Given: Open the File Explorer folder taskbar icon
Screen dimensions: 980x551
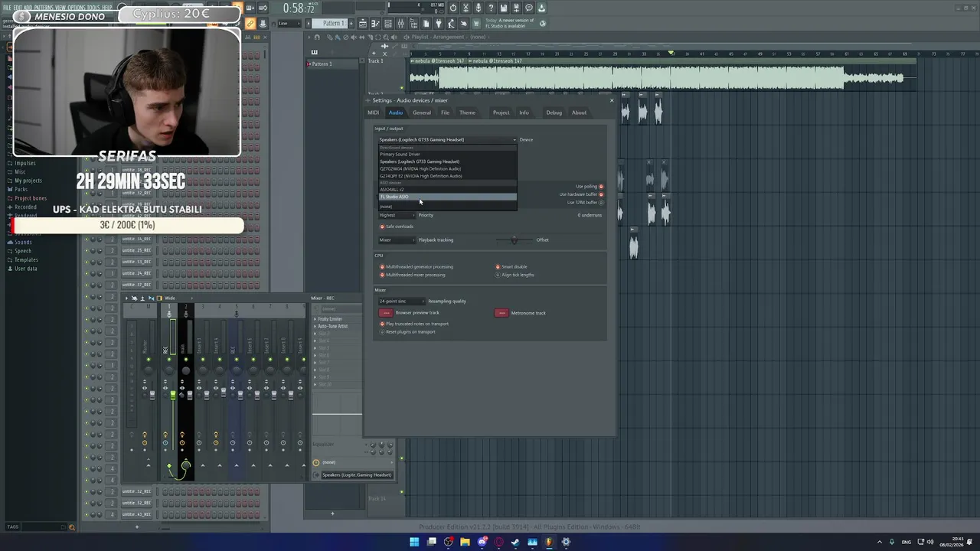Looking at the screenshot, I should tap(465, 542).
